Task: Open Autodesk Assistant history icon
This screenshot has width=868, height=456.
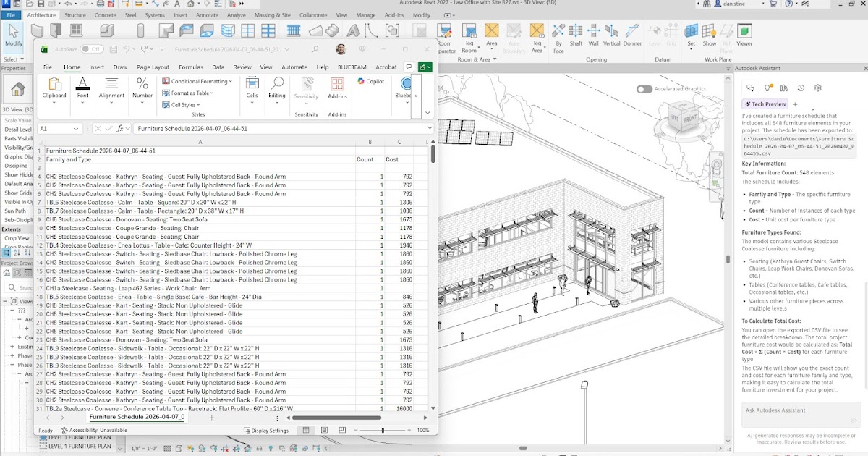Action: pyautogui.click(x=801, y=88)
